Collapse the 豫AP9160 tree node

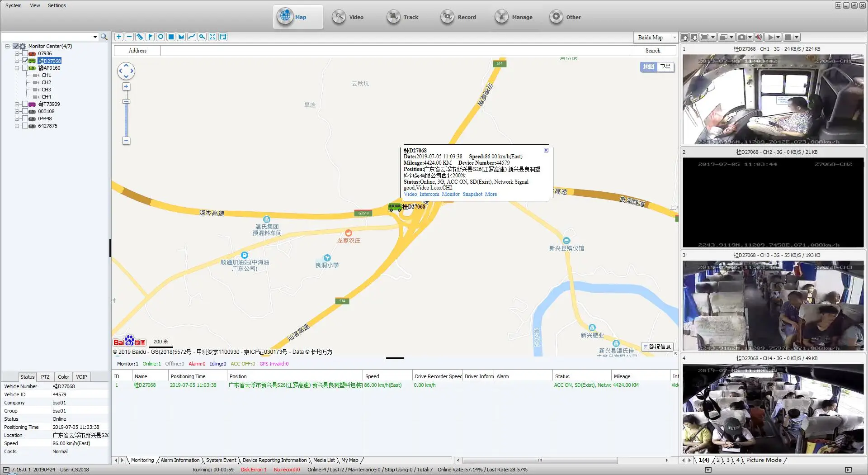(x=17, y=68)
